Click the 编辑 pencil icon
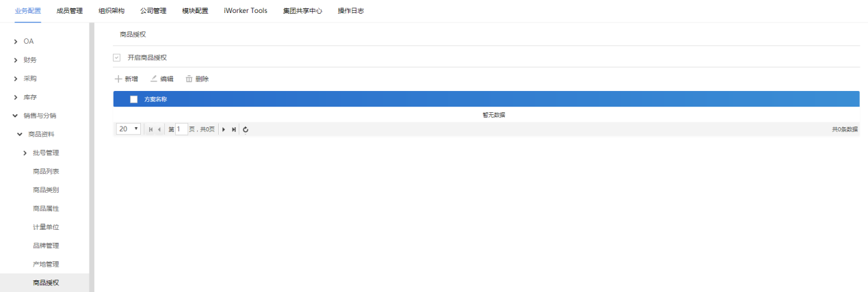The width and height of the screenshot is (868, 292). tap(154, 79)
